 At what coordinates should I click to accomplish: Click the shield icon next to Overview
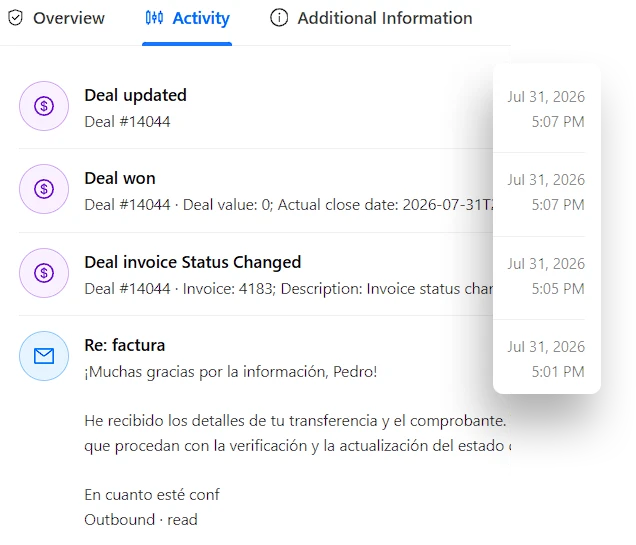(15, 18)
